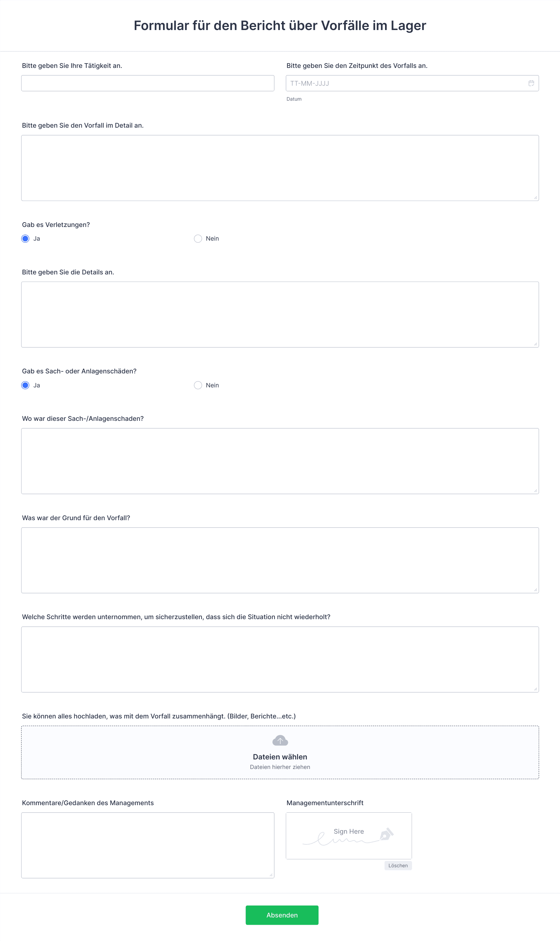Click the Schritte prevention steps textarea
The width and height of the screenshot is (560, 941).
[x=280, y=659]
